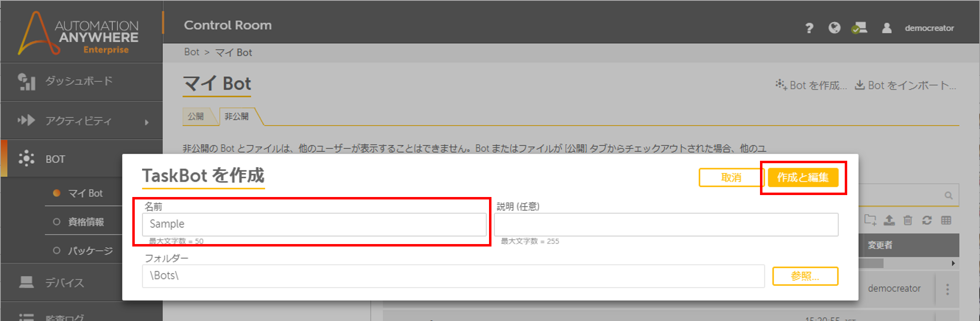This screenshot has height=321, width=980.
Task: Click the マイ Bot page heading
Action: pyautogui.click(x=217, y=84)
